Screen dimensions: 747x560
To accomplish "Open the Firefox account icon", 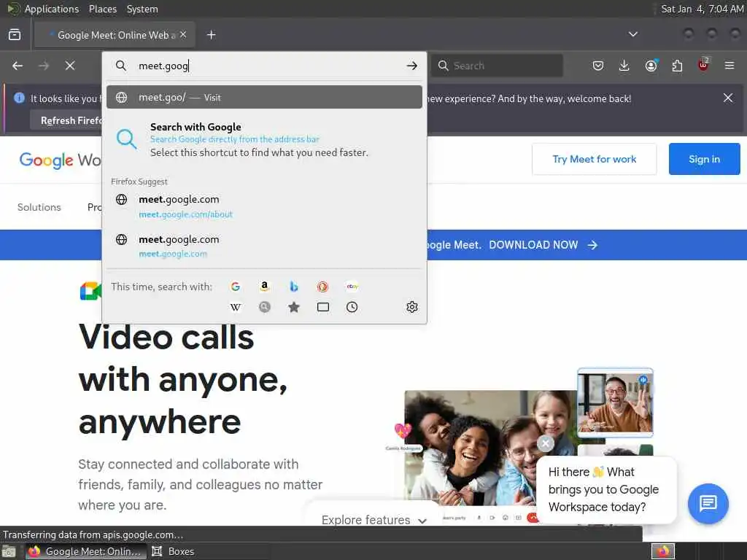I will pyautogui.click(x=651, y=66).
